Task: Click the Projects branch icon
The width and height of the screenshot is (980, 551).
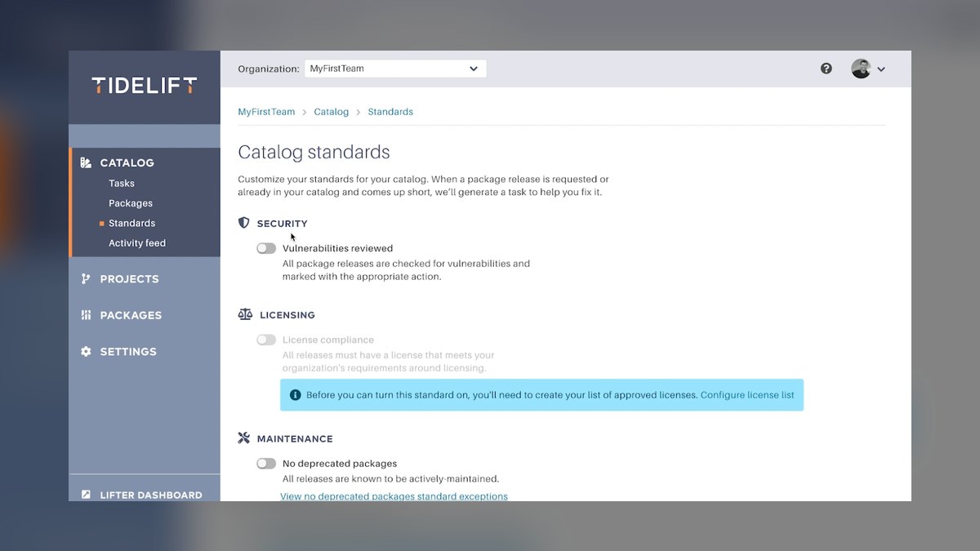Action: [x=86, y=278]
